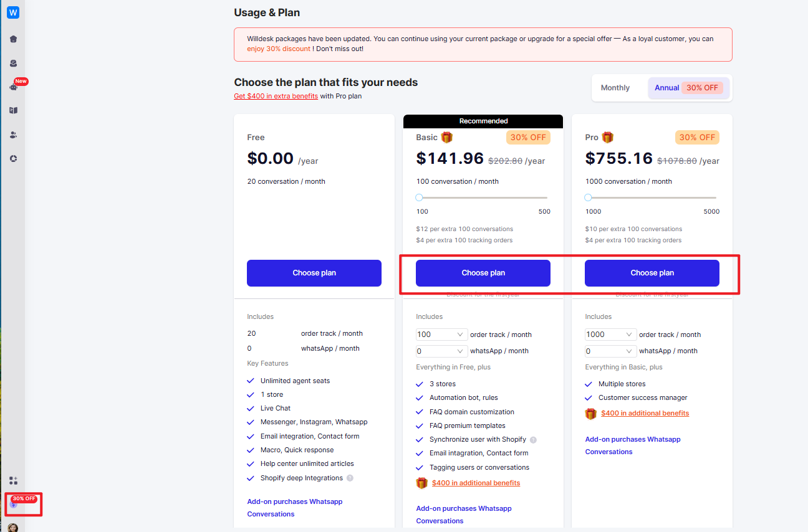Screen dimensions: 808x532
Task: Open the chatbot icon marked New
Action: click(x=13, y=87)
